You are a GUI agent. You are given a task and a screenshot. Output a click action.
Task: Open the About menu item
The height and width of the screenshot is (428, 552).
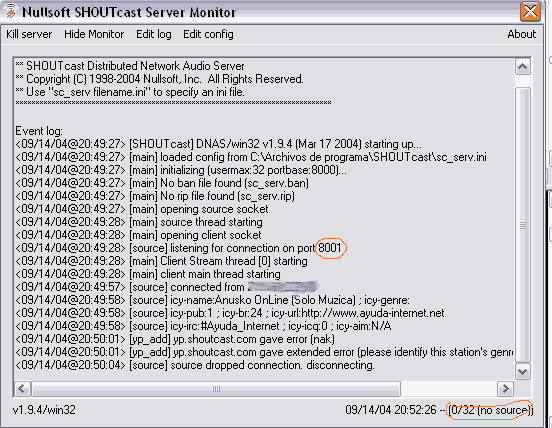click(522, 34)
